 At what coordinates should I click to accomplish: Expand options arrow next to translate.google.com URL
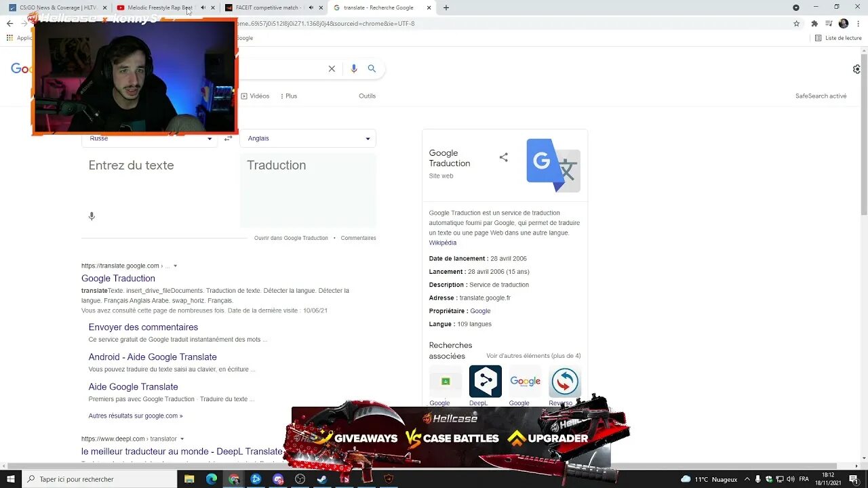click(x=175, y=266)
